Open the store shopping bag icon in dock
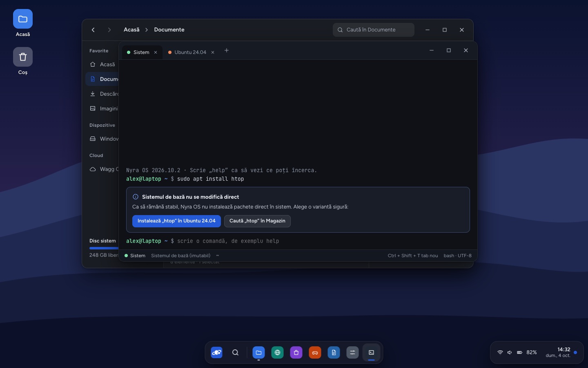The height and width of the screenshot is (368, 588). (x=296, y=352)
